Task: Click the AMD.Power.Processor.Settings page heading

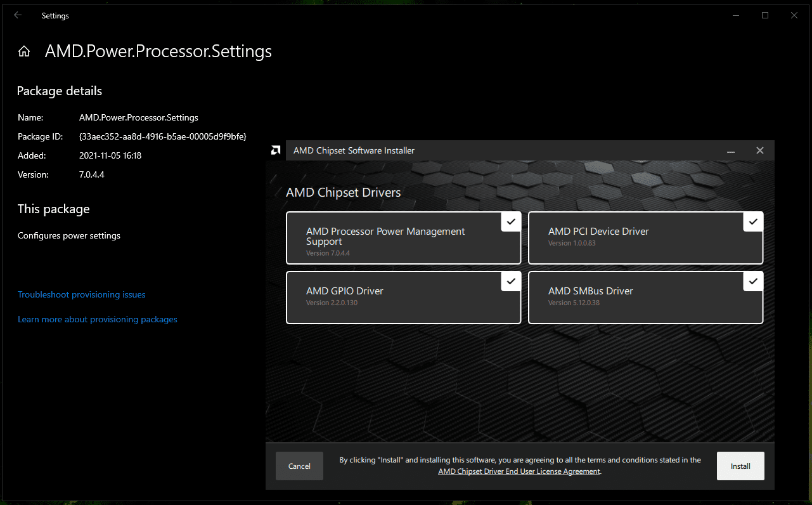Action: [x=158, y=51]
